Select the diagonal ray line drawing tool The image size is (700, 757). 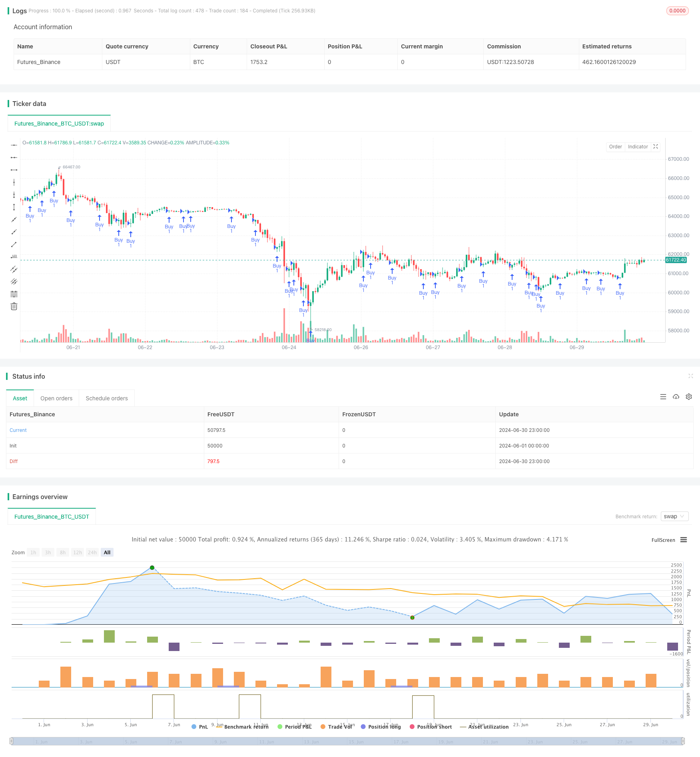14,232
